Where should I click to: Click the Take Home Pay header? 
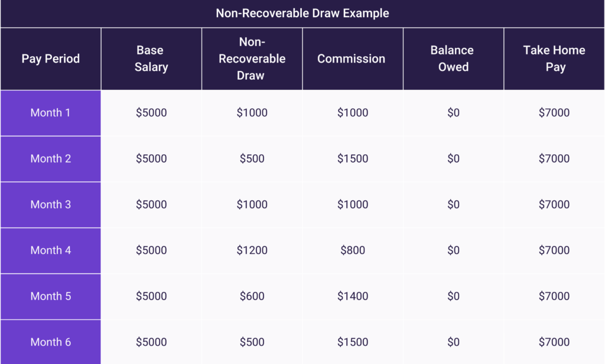click(554, 58)
